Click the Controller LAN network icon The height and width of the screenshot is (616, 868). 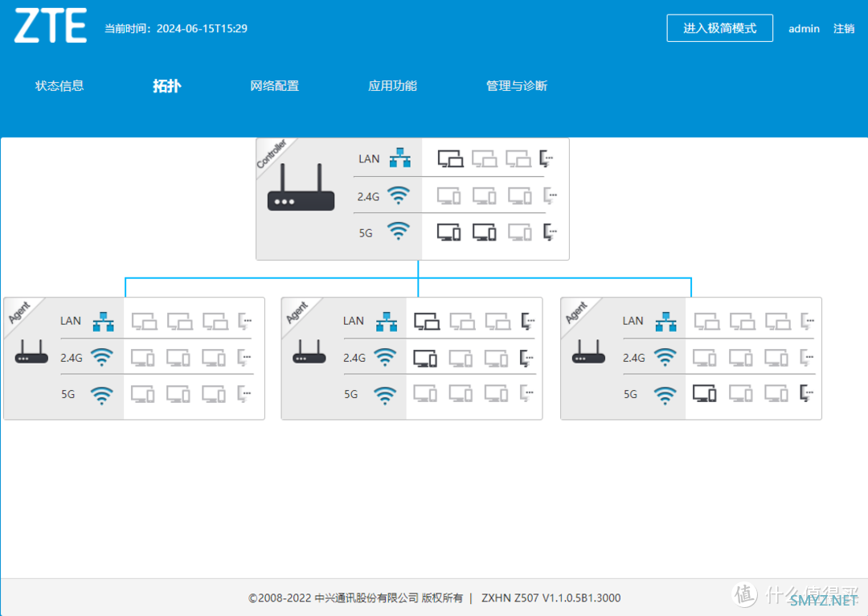(x=399, y=158)
